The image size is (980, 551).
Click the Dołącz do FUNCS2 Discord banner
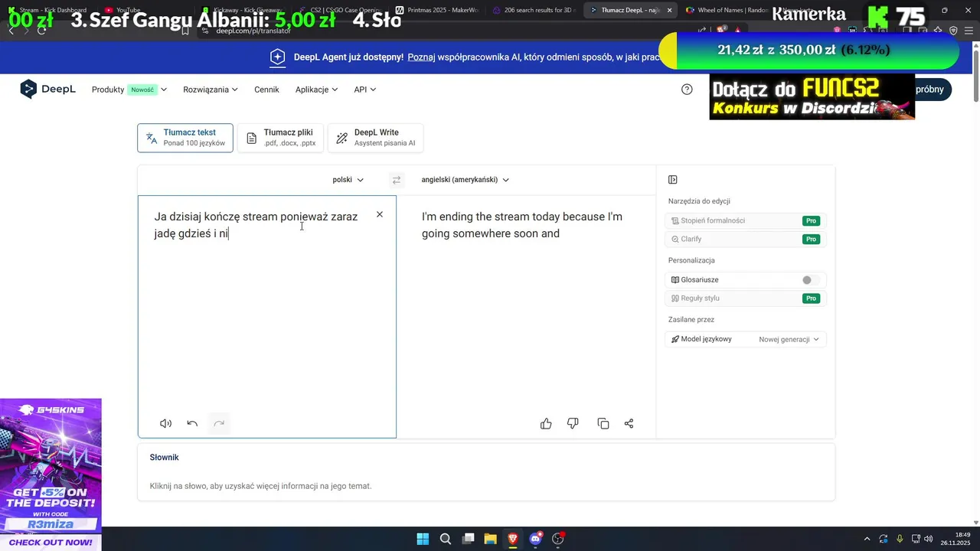[x=812, y=97]
